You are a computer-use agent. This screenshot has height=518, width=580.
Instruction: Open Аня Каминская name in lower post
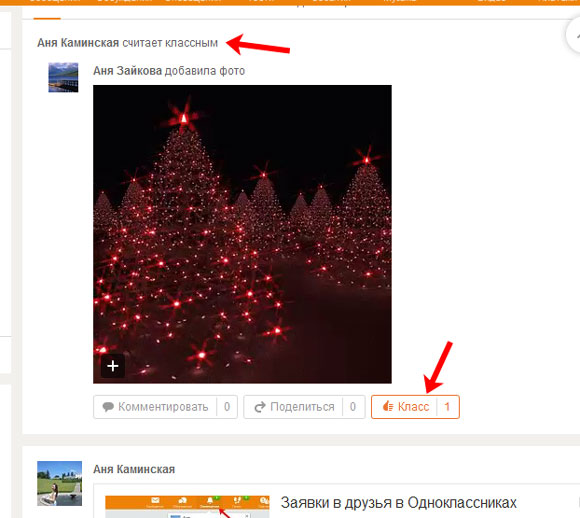point(134,469)
